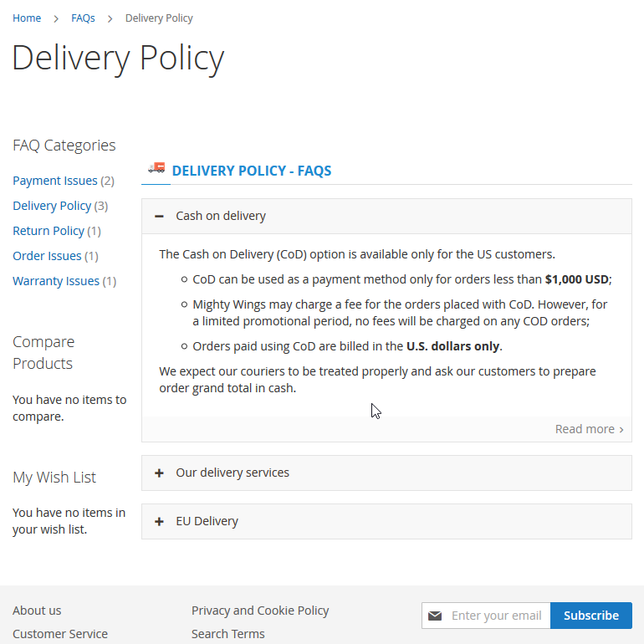The image size is (644, 644).
Task: Click the envelope icon in newsletter field
Action: (x=435, y=616)
